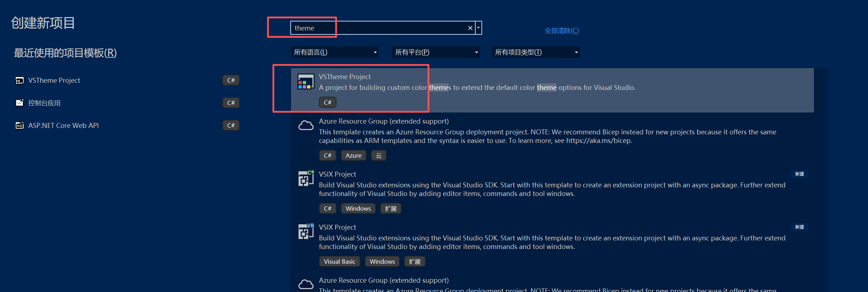Image resolution: width=868 pixels, height=292 pixels.
Task: Click the C# VSIX Project icon
Action: click(306, 178)
